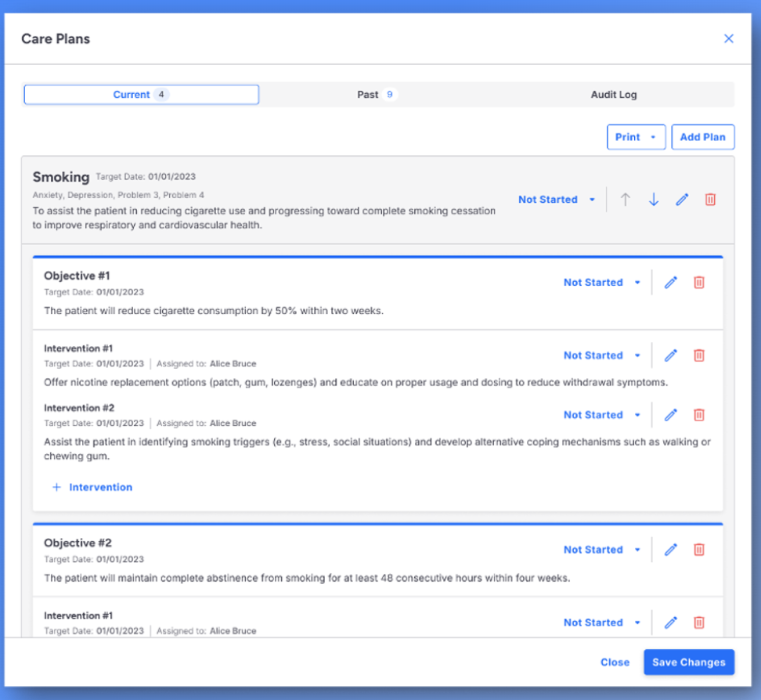Switch to the Past tab
761x700 pixels.
tap(377, 95)
